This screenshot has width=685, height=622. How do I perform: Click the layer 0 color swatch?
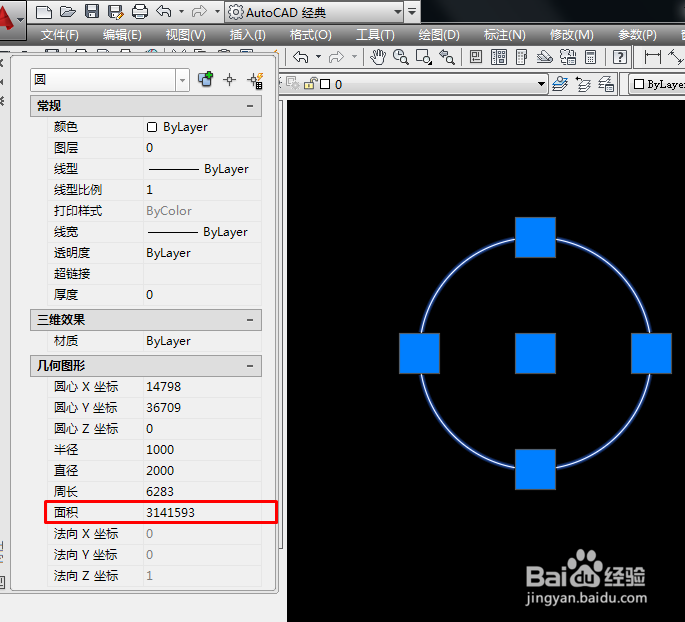point(325,84)
